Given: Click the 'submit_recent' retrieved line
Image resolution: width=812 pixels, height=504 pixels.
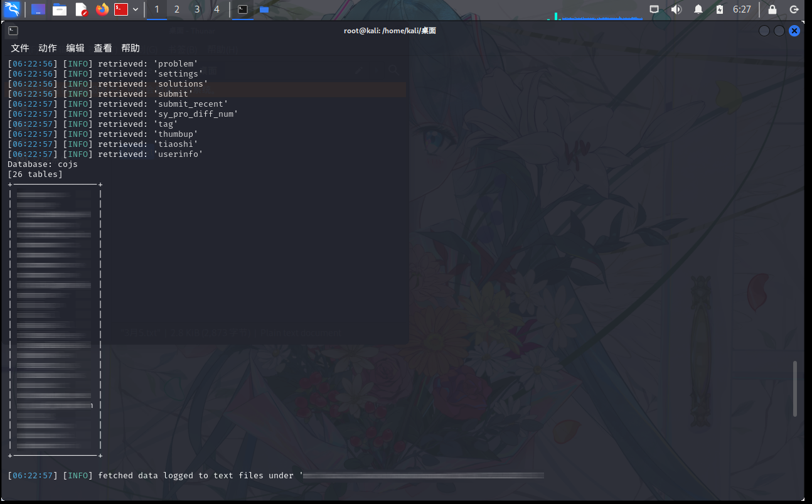Looking at the screenshot, I should [118, 104].
